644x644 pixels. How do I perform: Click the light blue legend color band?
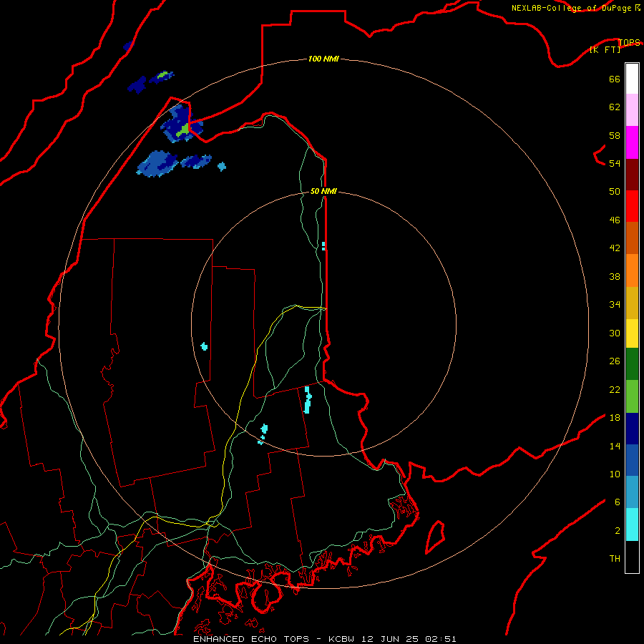pyautogui.click(x=632, y=492)
